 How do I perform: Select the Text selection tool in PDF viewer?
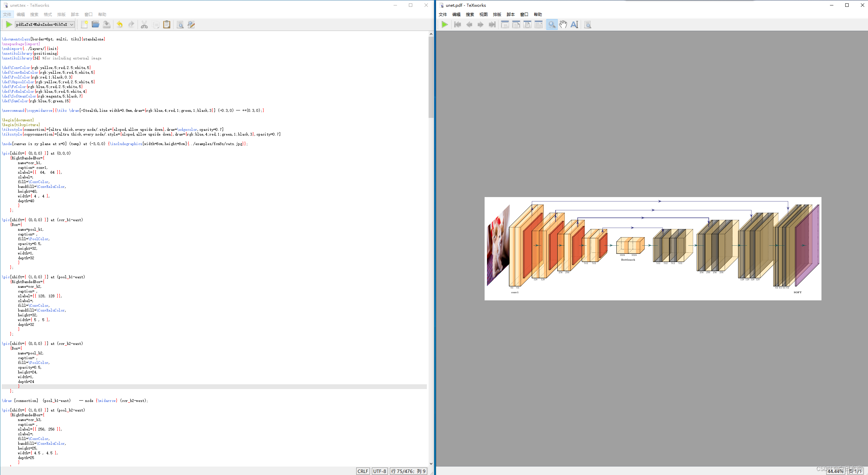tap(574, 24)
